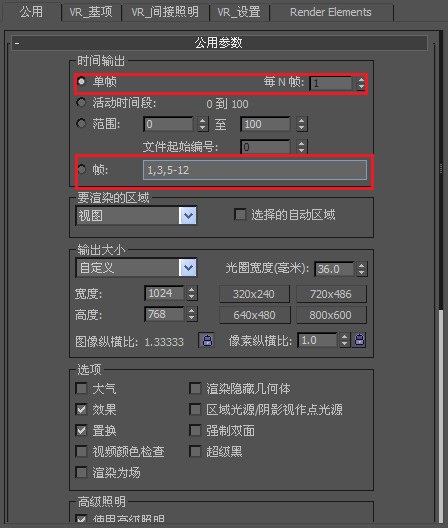Select the 活动时间段 radio button
448x528 pixels.
pos(81,102)
